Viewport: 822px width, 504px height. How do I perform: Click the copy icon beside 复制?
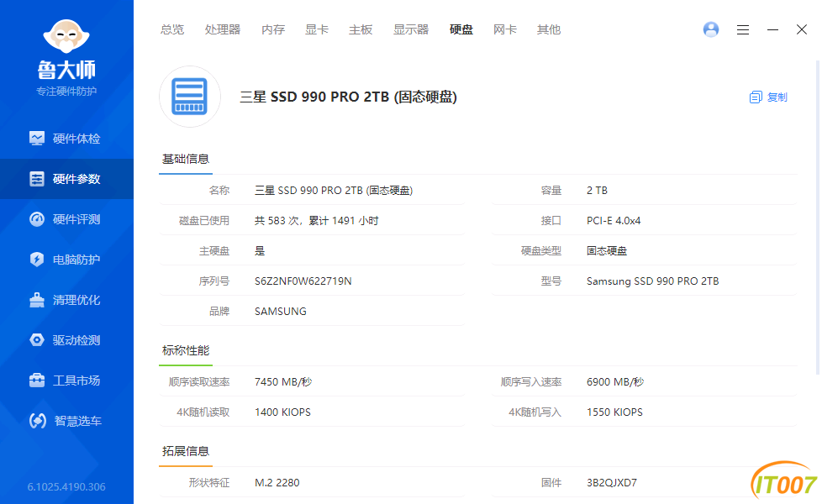756,97
